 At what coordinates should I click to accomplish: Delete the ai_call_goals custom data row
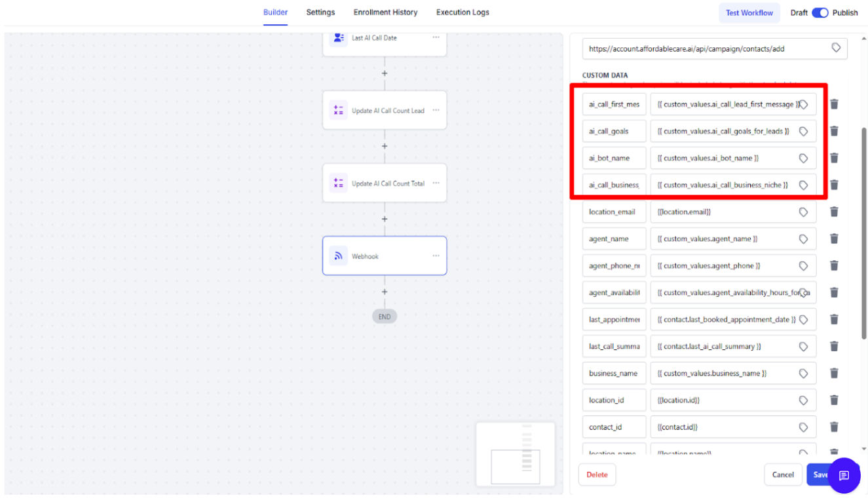click(834, 131)
